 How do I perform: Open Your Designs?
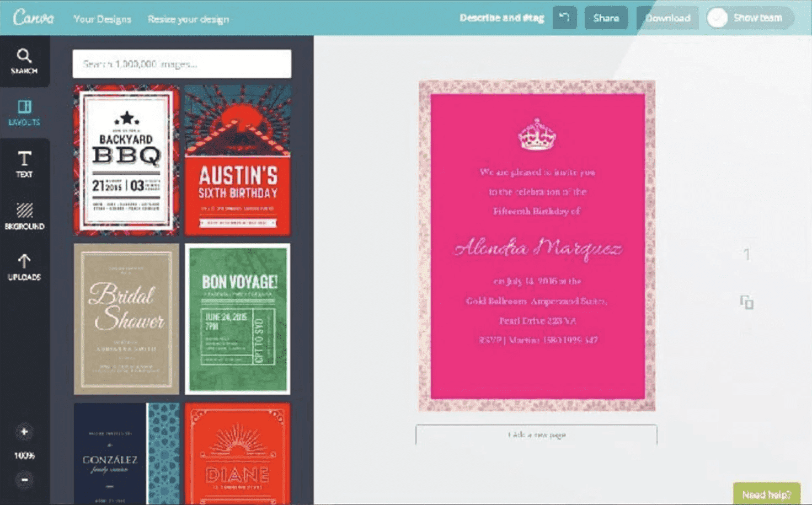point(102,18)
